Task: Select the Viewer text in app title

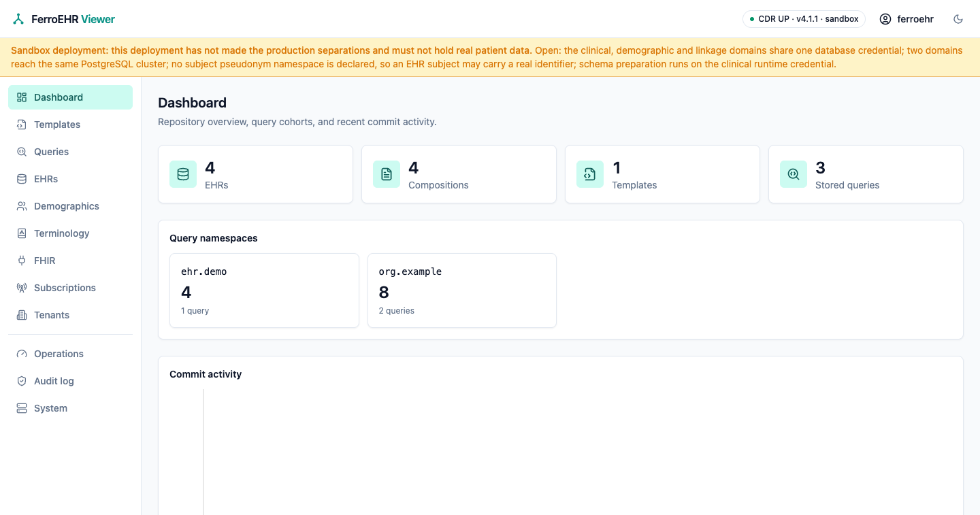Action: (x=98, y=19)
